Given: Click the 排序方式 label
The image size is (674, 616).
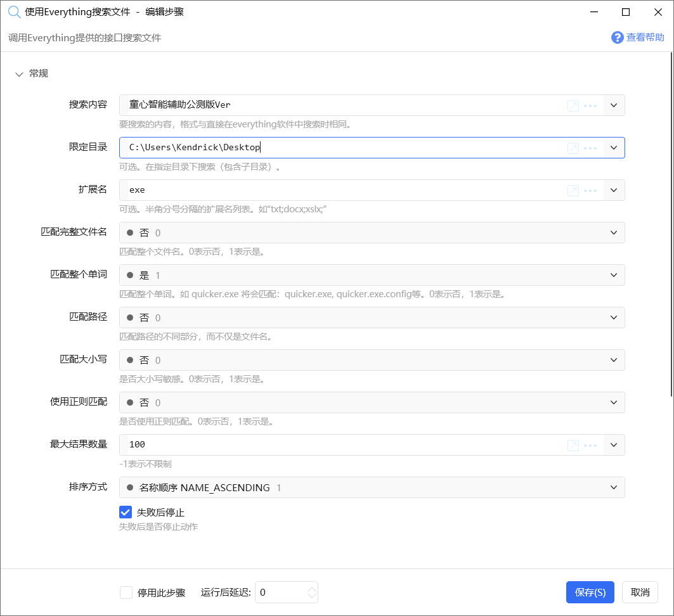Looking at the screenshot, I should pyautogui.click(x=88, y=487).
